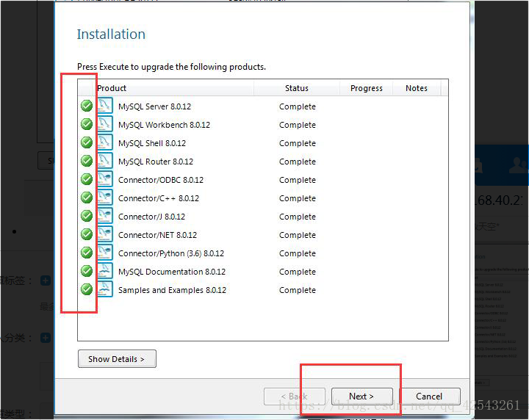
Task: Click Complete status of MySQL Router row
Action: coord(298,162)
